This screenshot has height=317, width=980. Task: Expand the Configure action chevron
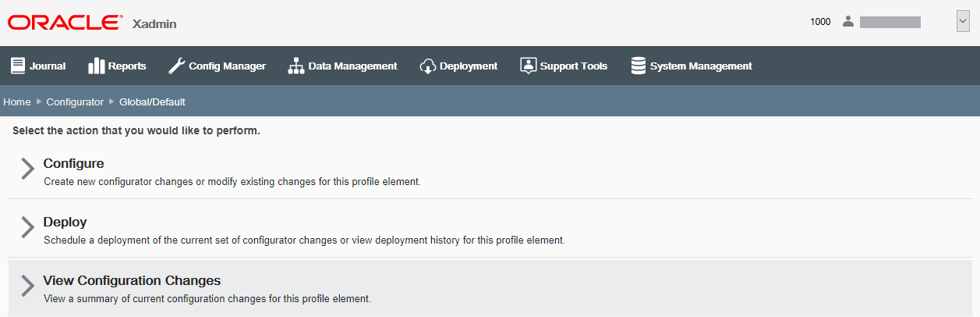(x=28, y=169)
